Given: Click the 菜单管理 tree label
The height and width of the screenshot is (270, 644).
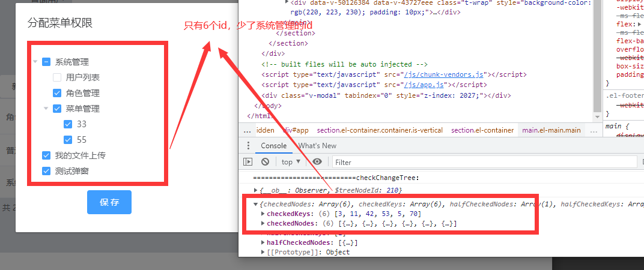Looking at the screenshot, I should click(82, 109).
